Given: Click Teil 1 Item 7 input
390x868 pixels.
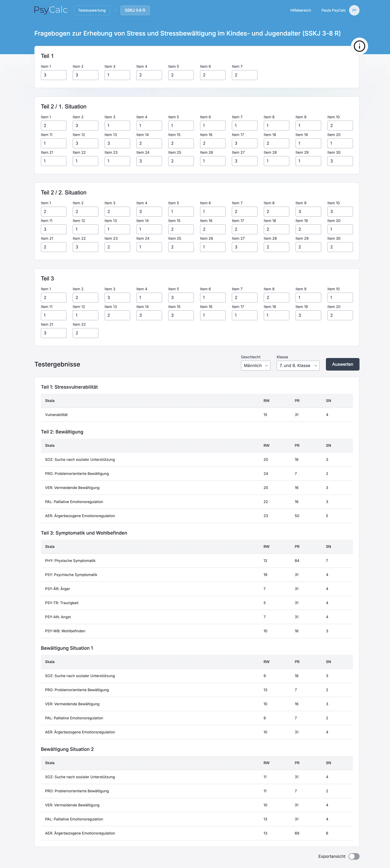Looking at the screenshot, I should coord(245,75).
